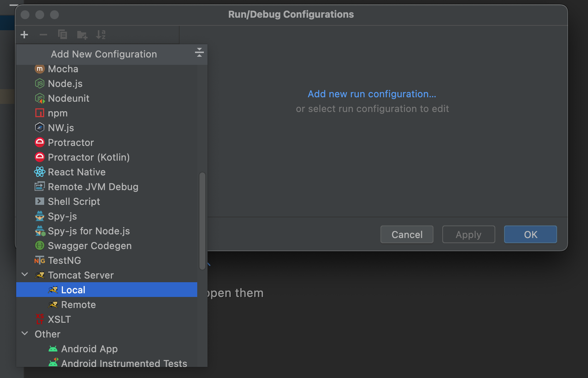Image resolution: width=588 pixels, height=378 pixels.
Task: Click the Remote JVM Debug icon
Action: point(40,187)
